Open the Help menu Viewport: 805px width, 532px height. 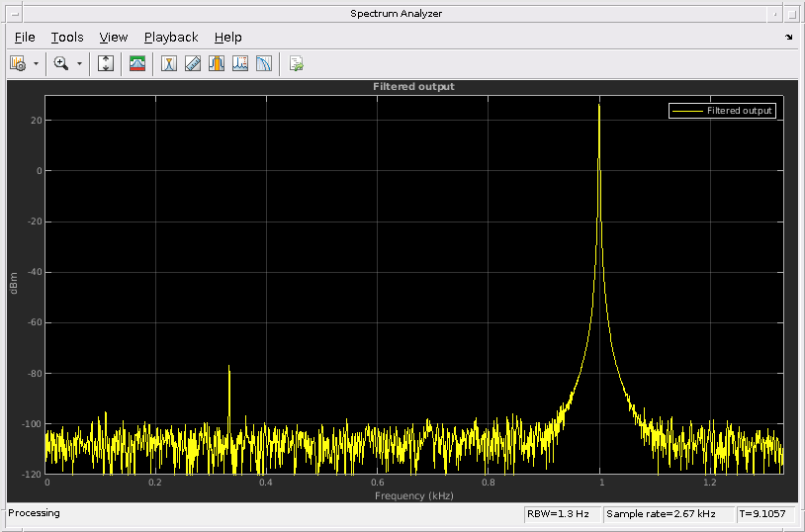tap(227, 37)
